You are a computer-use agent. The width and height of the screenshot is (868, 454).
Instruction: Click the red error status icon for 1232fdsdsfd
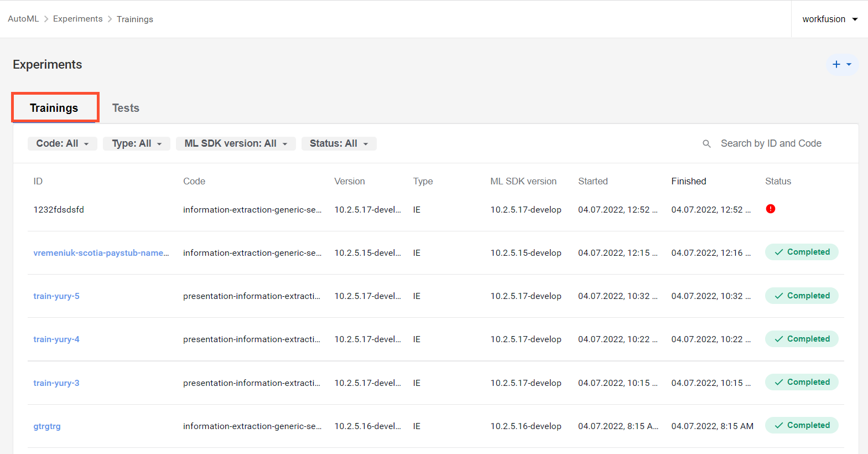tap(770, 209)
